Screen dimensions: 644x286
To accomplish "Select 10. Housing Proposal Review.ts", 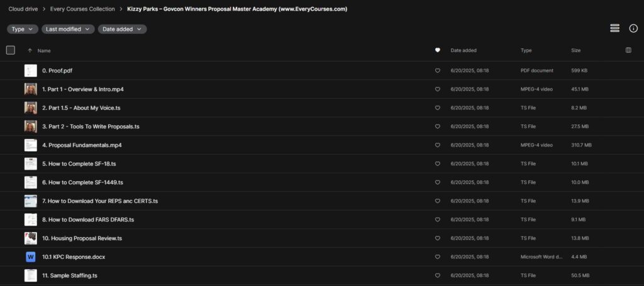I will click(82, 238).
